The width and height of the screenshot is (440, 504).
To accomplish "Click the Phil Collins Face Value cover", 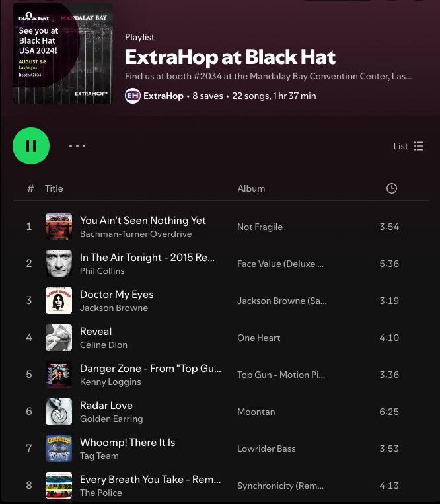I will 59,264.
